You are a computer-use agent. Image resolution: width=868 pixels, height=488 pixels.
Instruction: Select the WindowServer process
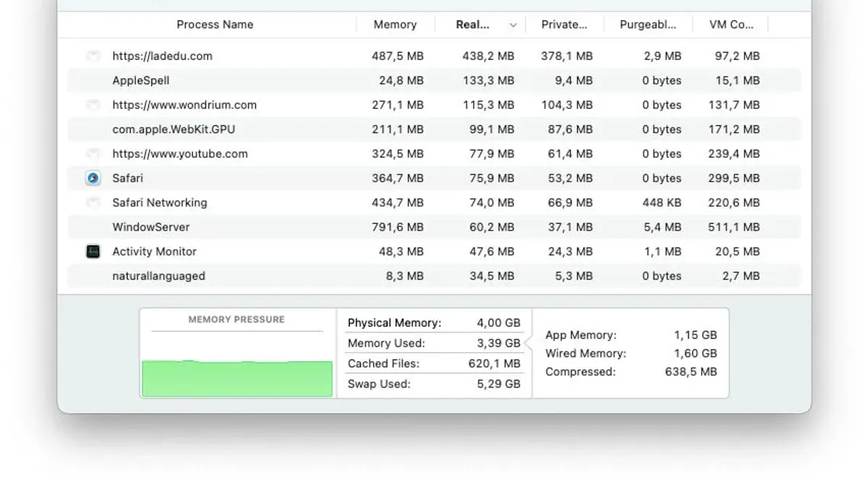click(151, 227)
